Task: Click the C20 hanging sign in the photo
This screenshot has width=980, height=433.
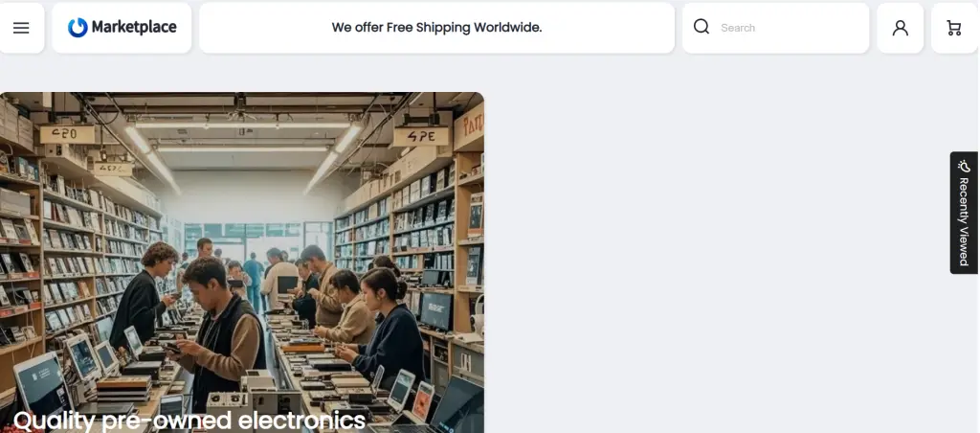Action: click(67, 134)
